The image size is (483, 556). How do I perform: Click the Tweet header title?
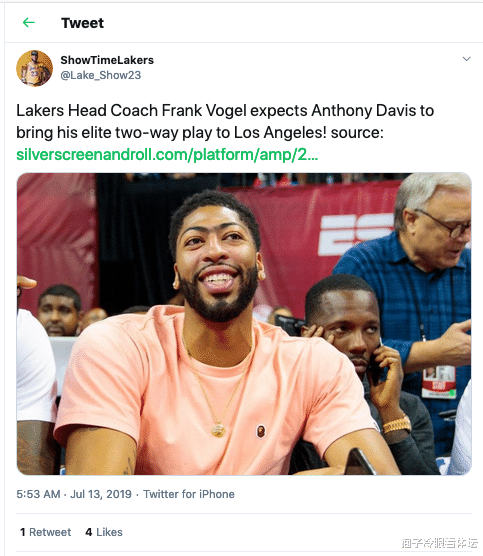[x=82, y=23]
